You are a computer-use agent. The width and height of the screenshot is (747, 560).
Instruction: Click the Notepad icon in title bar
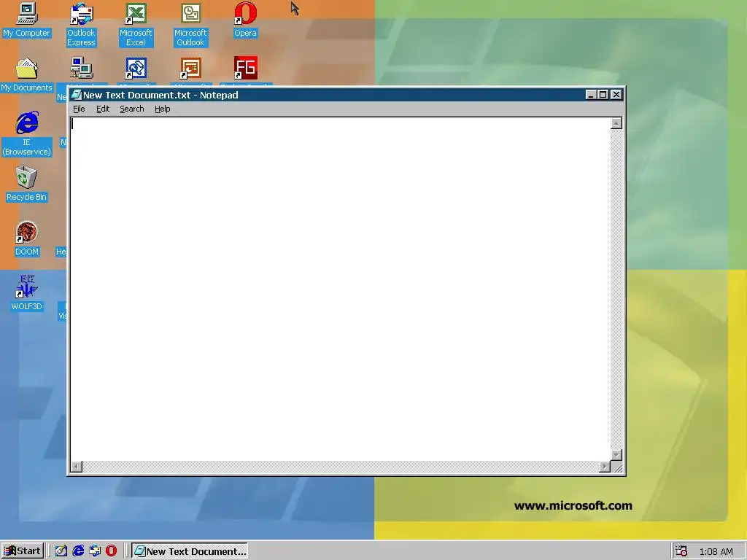click(76, 95)
